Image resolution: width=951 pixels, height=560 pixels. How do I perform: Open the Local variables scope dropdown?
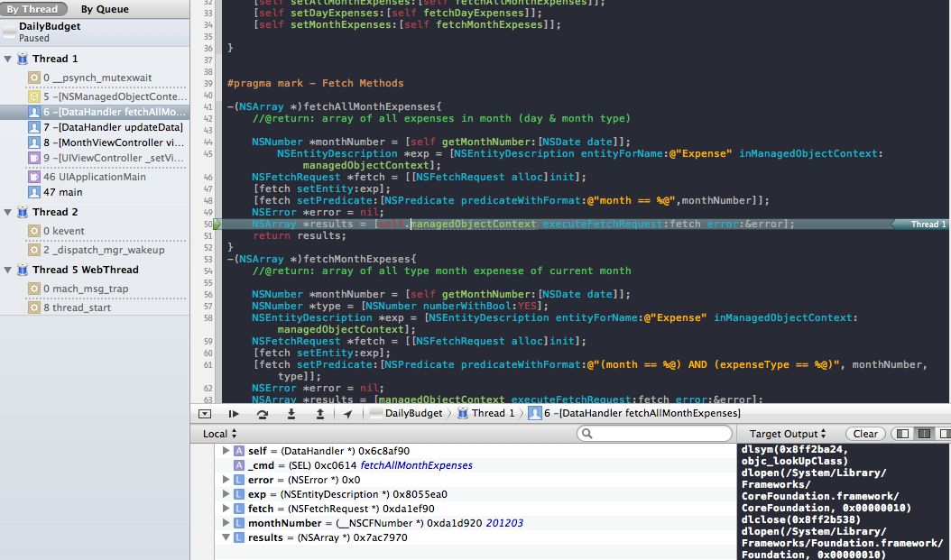219,434
